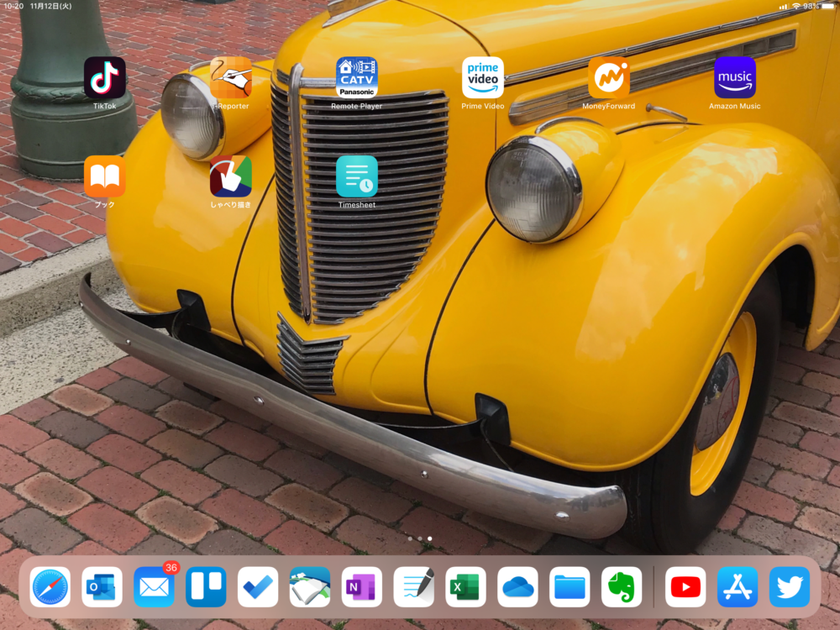Launch Trello from the dock

[x=206, y=587]
